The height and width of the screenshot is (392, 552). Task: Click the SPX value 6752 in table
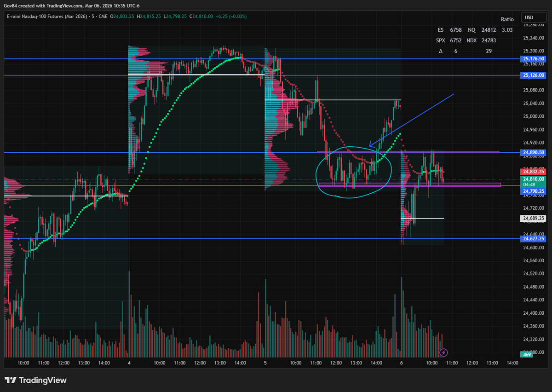click(x=456, y=40)
